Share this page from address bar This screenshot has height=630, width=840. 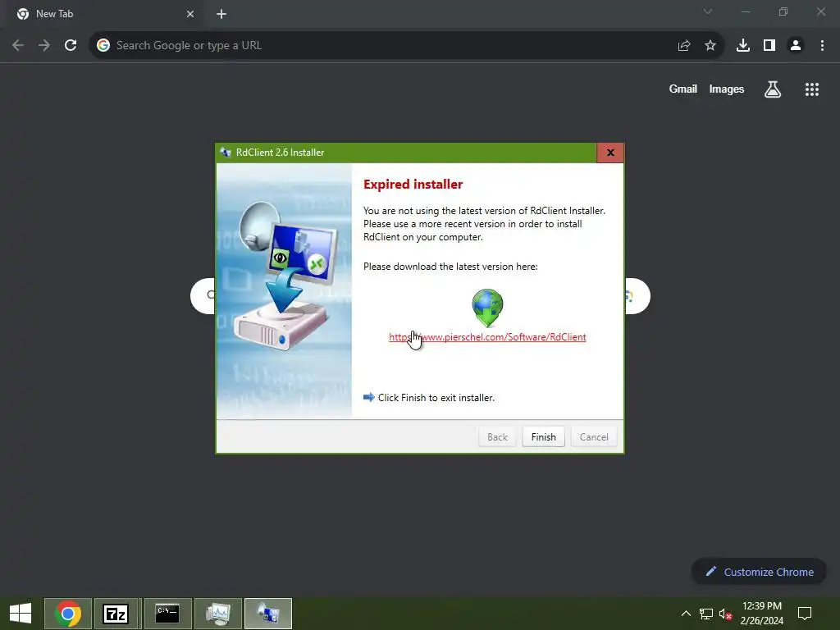tap(684, 46)
